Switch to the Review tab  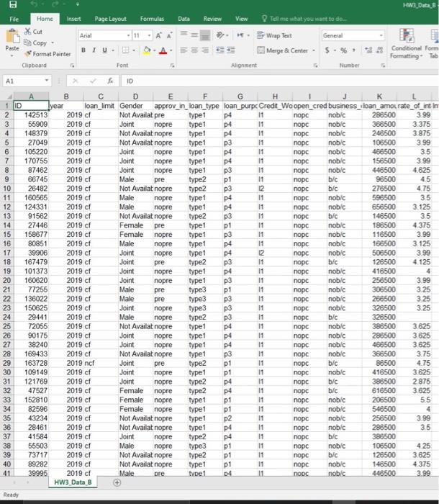click(212, 19)
